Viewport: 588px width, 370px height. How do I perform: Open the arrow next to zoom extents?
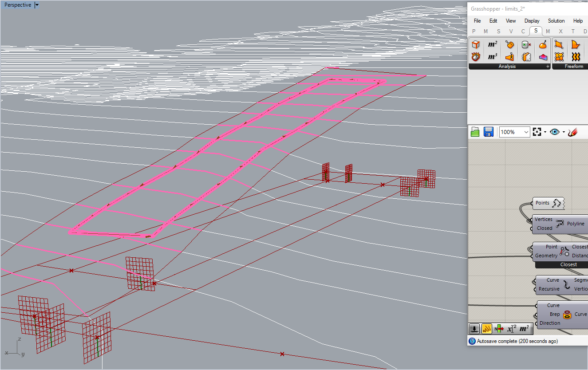[545, 132]
